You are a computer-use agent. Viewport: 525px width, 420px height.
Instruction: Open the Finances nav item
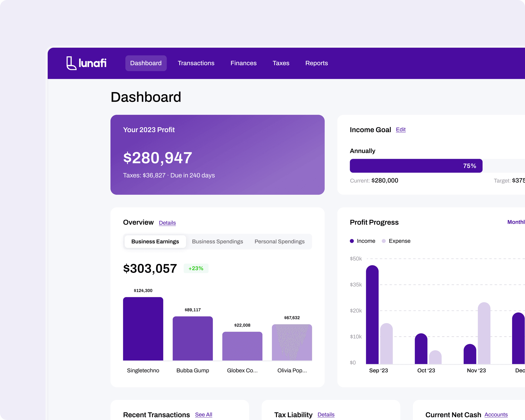click(x=243, y=63)
